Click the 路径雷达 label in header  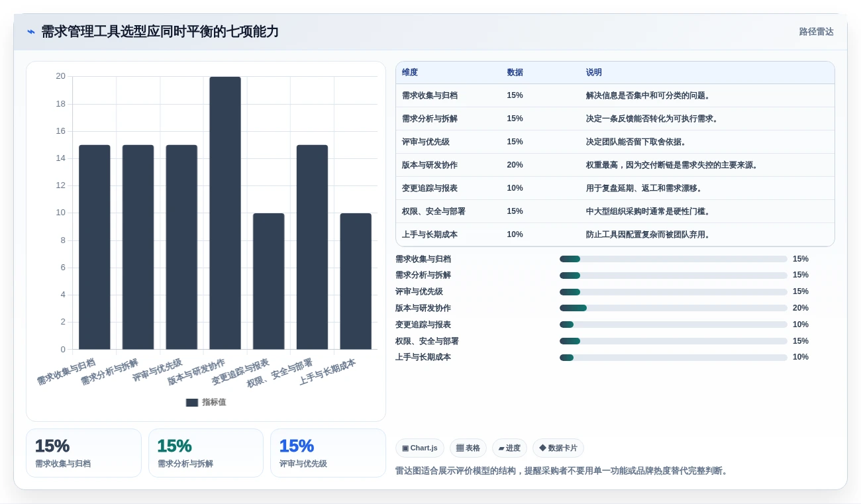point(816,32)
